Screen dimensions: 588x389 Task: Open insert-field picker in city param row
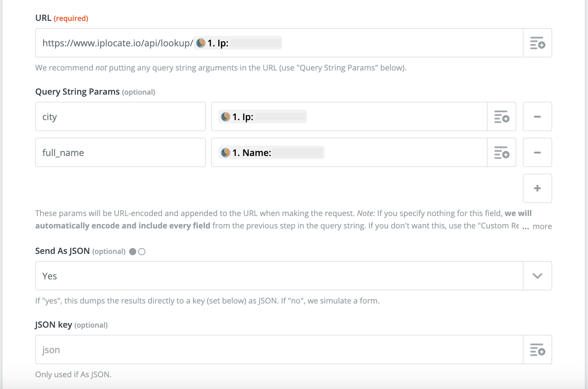tap(502, 117)
